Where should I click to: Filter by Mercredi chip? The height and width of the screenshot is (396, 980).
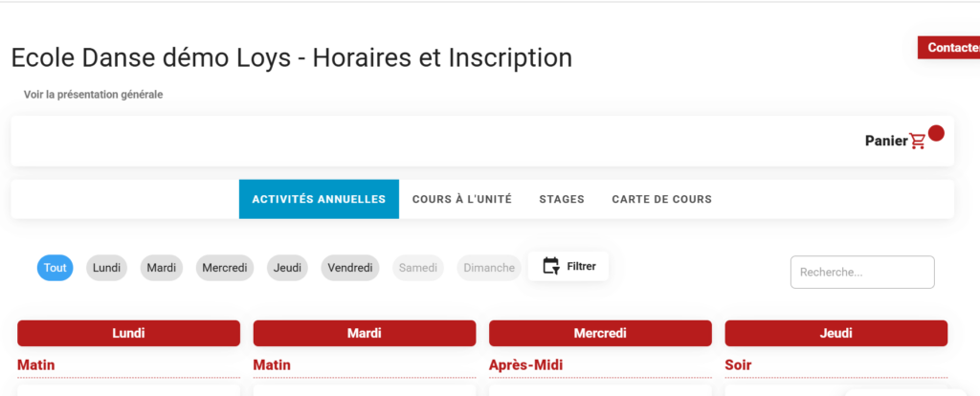point(225,268)
